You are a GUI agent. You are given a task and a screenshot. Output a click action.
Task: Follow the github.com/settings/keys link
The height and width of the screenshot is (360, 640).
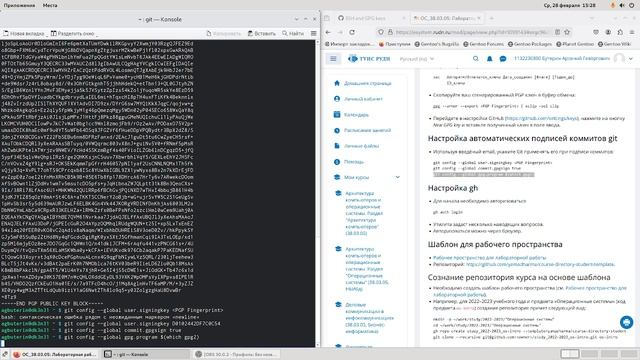tap(542, 118)
